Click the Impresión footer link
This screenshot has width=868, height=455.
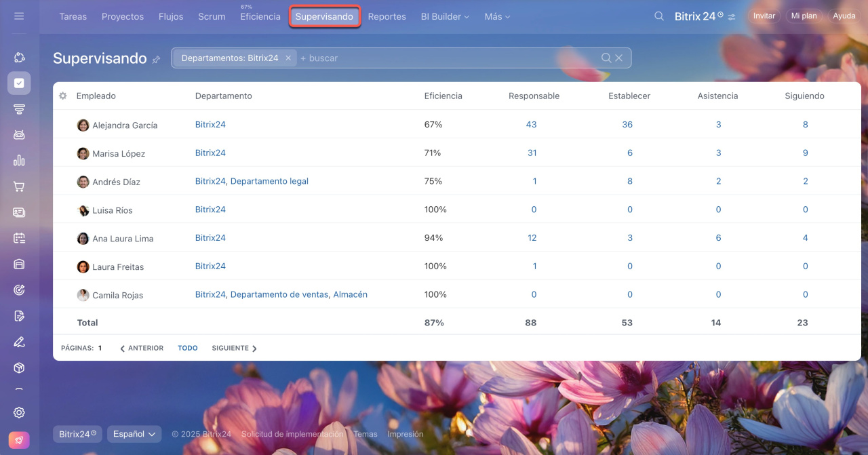pos(406,434)
